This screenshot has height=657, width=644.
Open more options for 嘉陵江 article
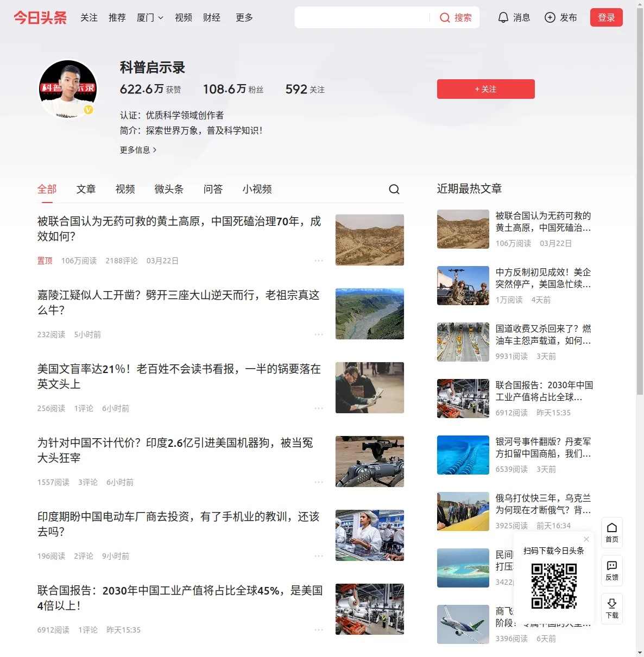coord(319,334)
